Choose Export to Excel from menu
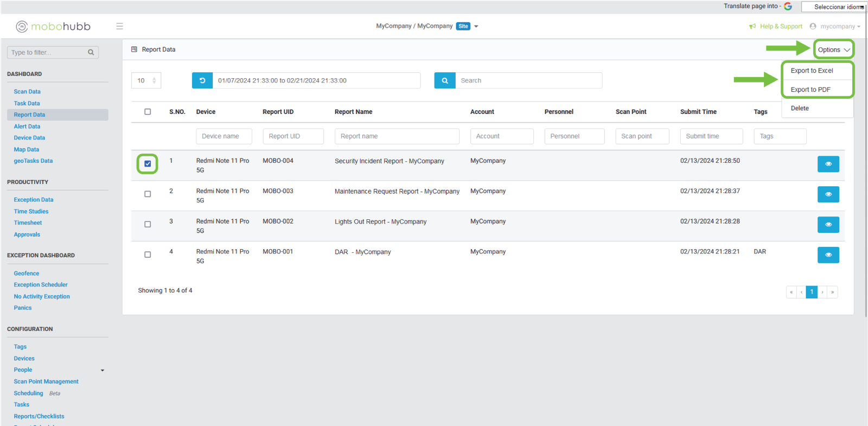Image resolution: width=868 pixels, height=426 pixels. coord(812,71)
